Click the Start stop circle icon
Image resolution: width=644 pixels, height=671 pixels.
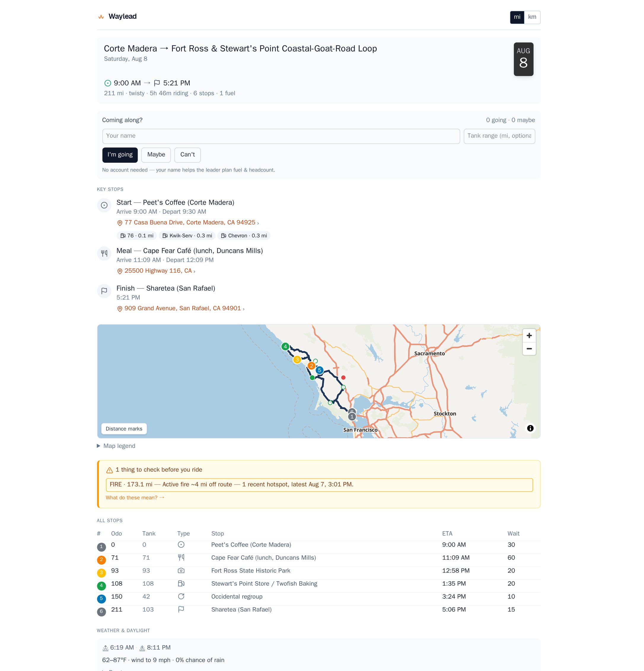click(104, 205)
